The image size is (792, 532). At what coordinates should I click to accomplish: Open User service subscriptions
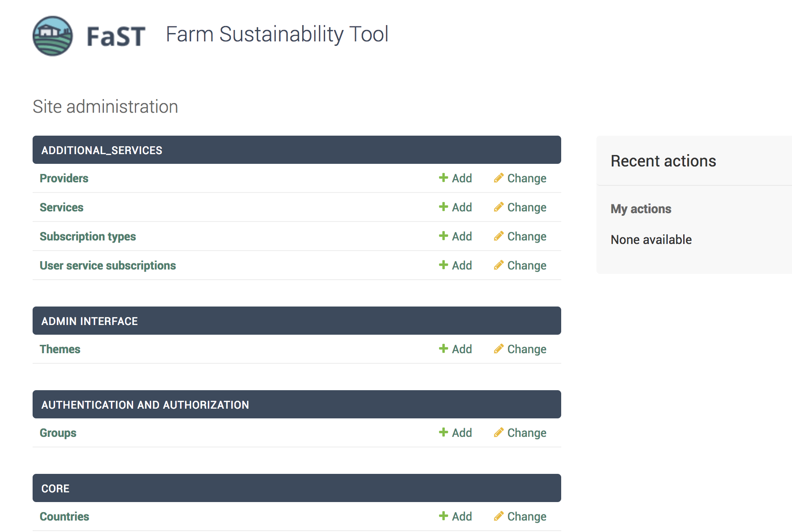pos(107,266)
